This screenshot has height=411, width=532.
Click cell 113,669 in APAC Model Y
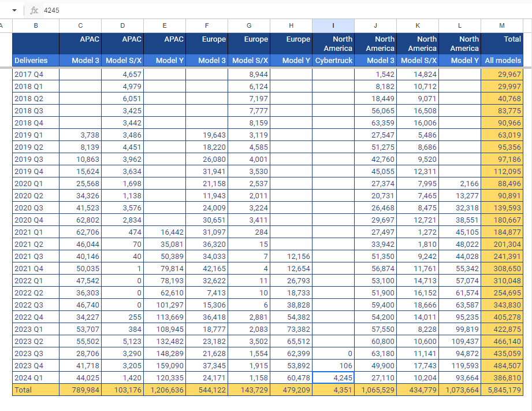tap(165, 317)
